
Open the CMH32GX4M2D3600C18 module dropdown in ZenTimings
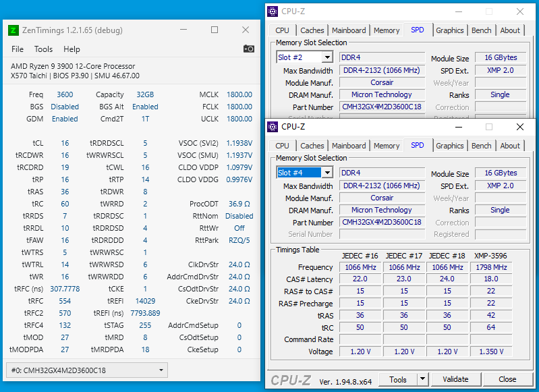[x=161, y=370]
